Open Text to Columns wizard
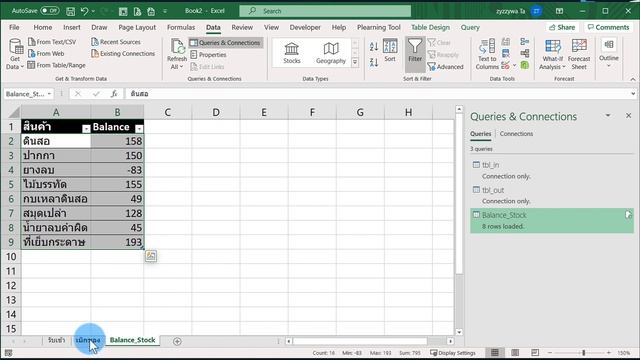This screenshot has width=640, height=360. coord(487,54)
